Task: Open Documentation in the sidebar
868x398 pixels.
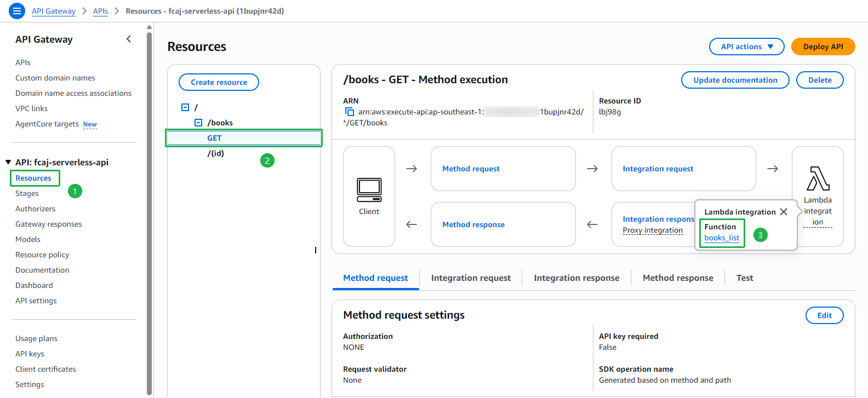Action: point(42,270)
